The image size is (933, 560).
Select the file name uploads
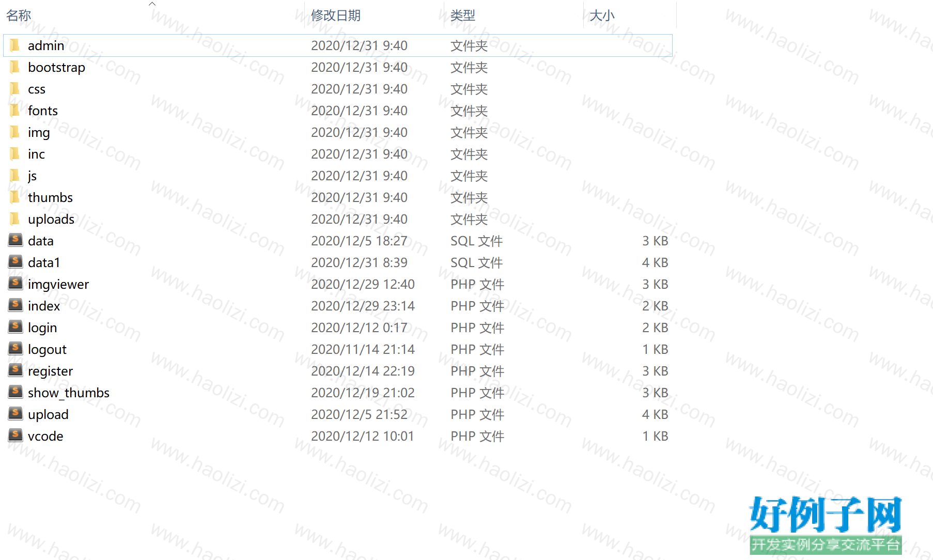(51, 220)
